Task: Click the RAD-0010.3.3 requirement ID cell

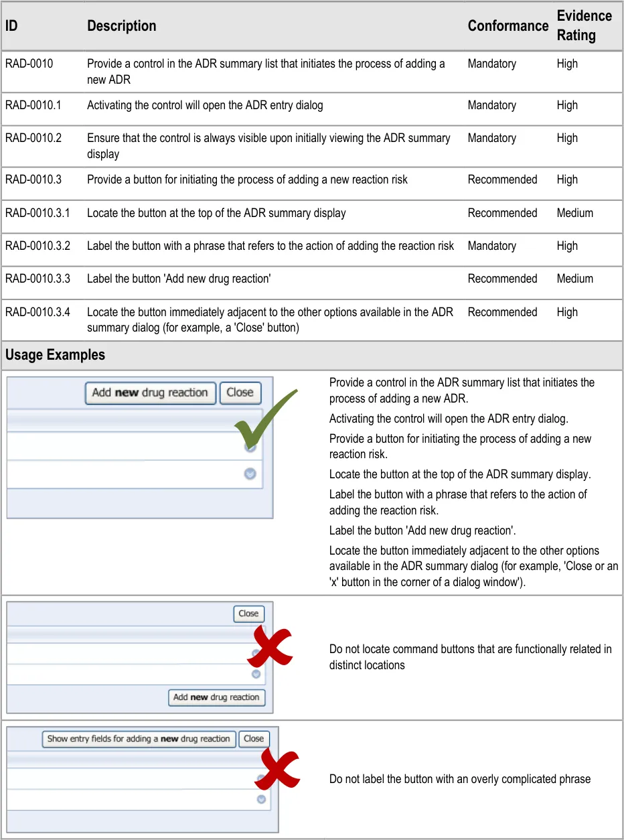Action: point(37,279)
